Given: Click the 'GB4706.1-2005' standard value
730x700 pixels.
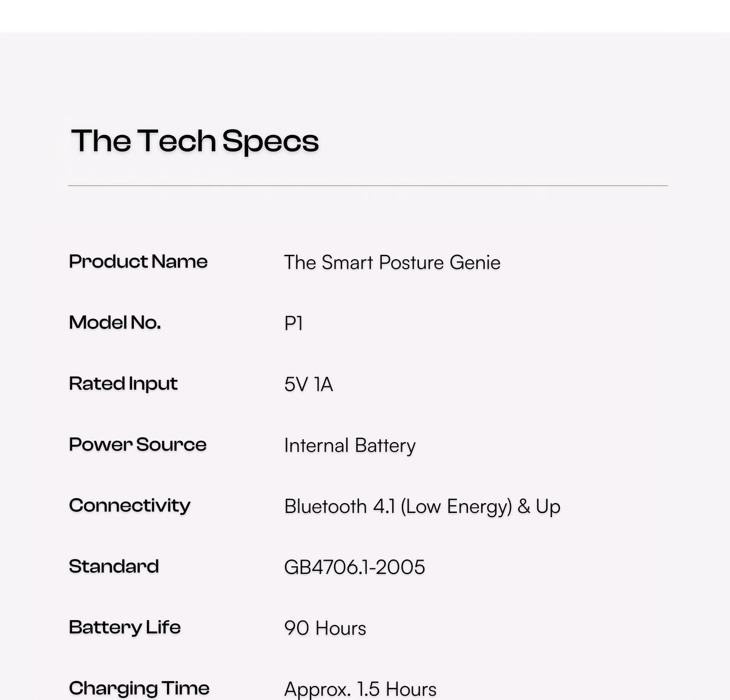Looking at the screenshot, I should [355, 567].
